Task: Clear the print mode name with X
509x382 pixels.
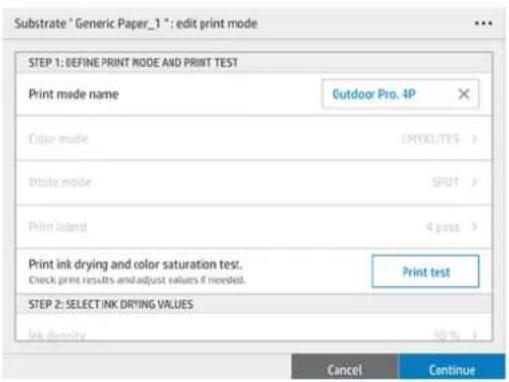Action: click(464, 94)
